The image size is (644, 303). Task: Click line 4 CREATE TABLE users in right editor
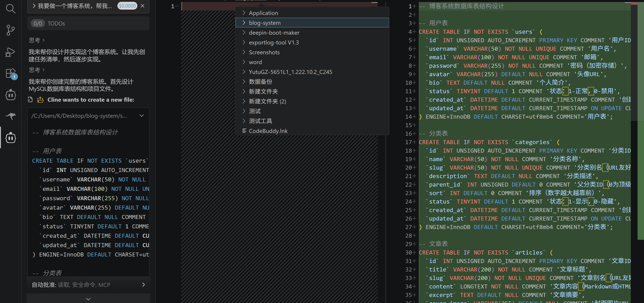tap(480, 32)
